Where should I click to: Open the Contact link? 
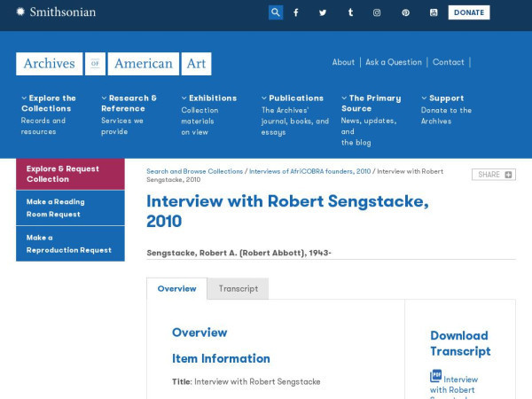click(448, 62)
